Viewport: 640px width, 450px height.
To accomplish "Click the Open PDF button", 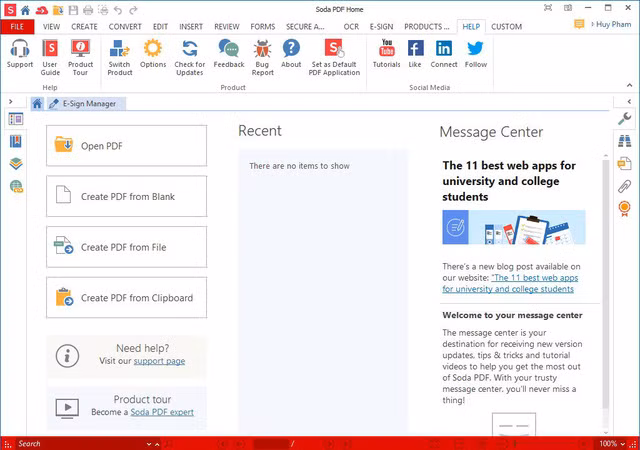I will tap(127, 146).
